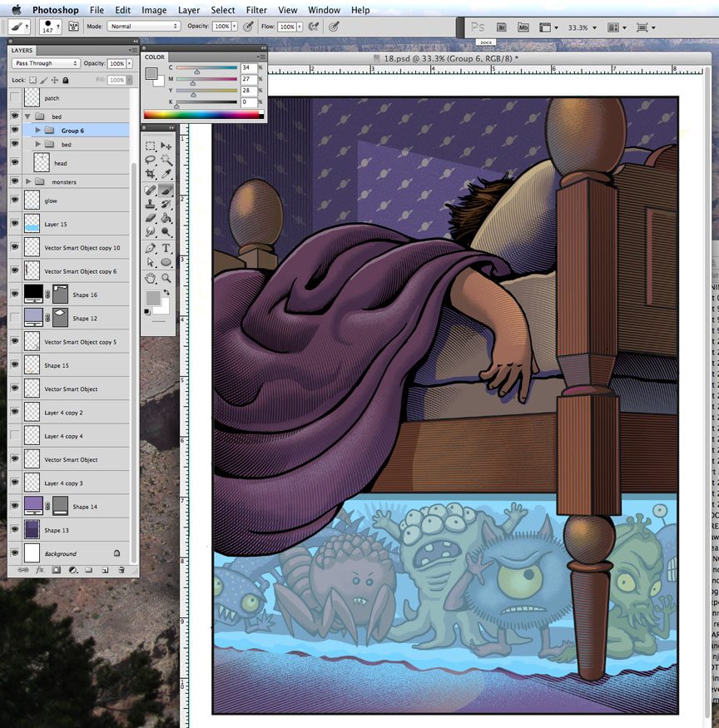The width and height of the screenshot is (719, 728).
Task: Create a new group folder
Action: tap(89, 570)
